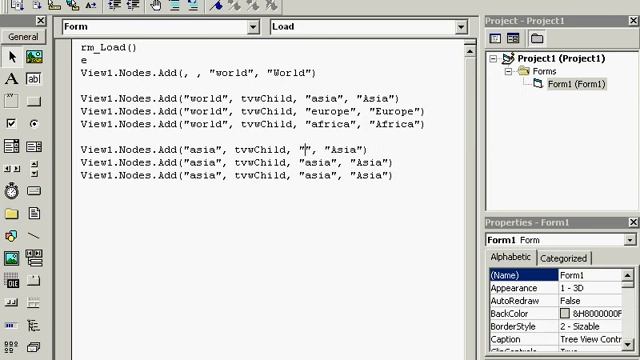Switch to the Categorized properties tab

(563, 258)
